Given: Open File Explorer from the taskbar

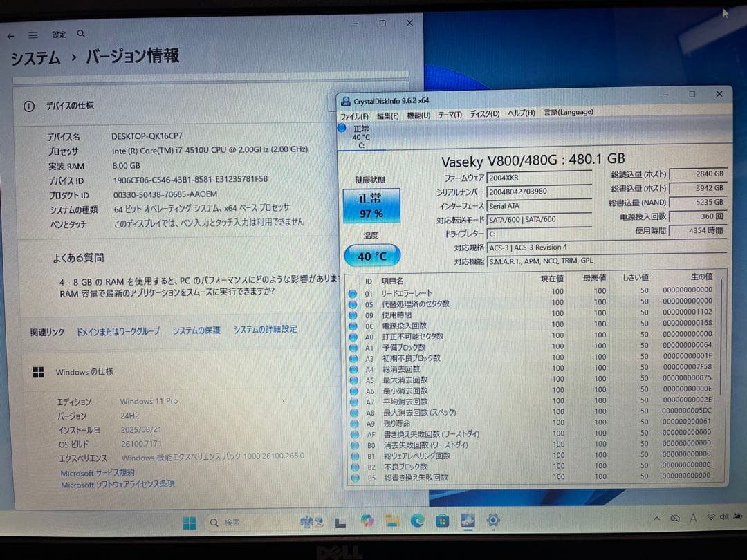Looking at the screenshot, I should click(393, 521).
